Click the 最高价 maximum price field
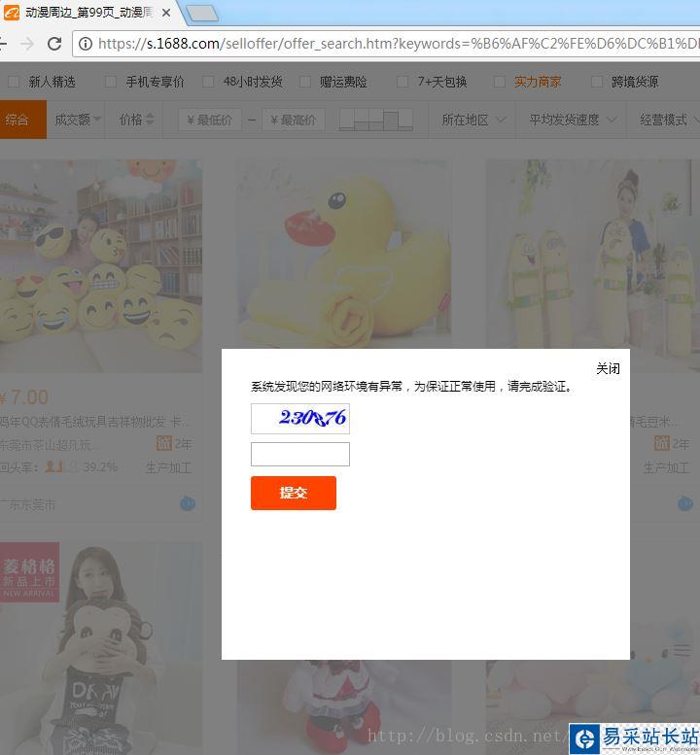700x755 pixels. 294,120
